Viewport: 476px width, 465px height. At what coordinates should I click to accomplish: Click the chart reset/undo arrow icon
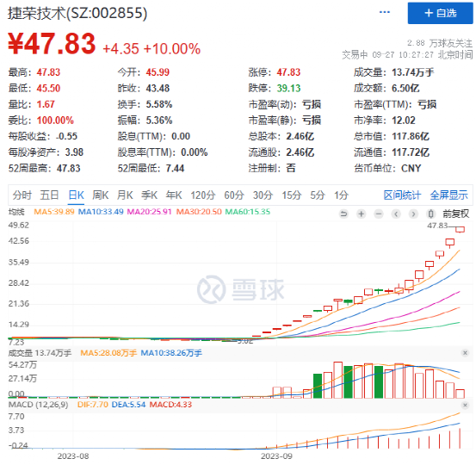(x=343, y=214)
